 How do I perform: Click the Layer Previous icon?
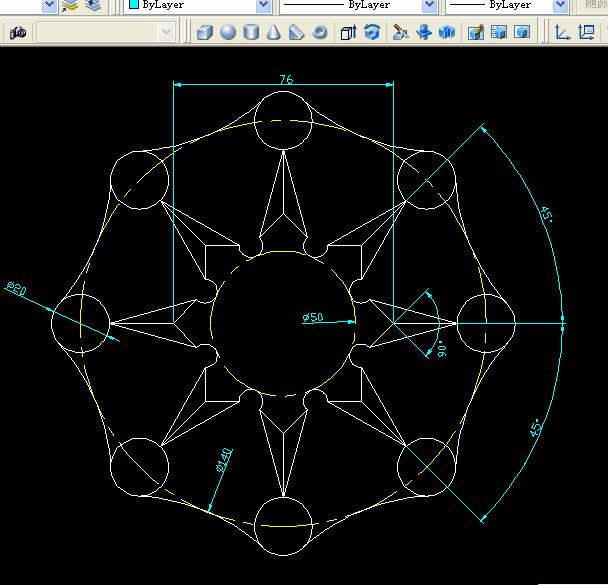coord(93,5)
